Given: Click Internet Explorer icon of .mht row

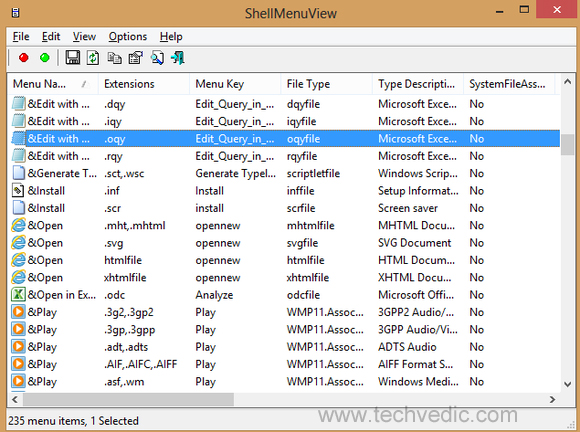Looking at the screenshot, I should [x=18, y=225].
